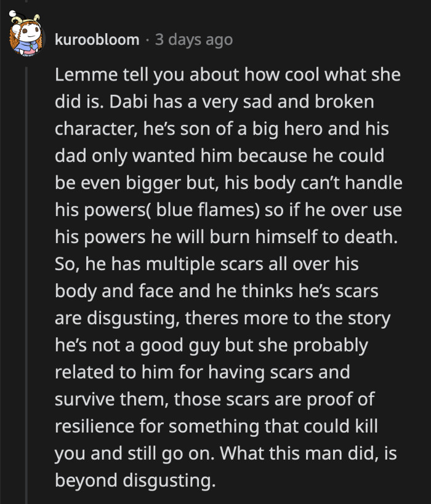Screen dimensions: 431x504
Task: Click the '3 days ago' timestamp
Action: [x=192, y=38]
